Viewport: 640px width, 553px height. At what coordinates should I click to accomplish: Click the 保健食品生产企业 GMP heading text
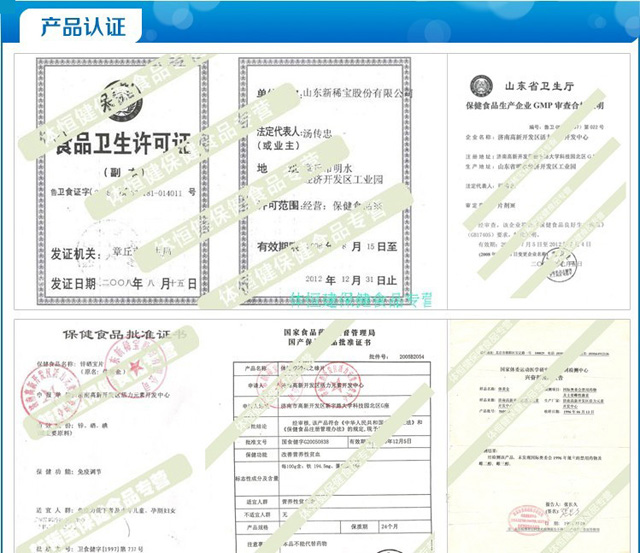(535, 106)
